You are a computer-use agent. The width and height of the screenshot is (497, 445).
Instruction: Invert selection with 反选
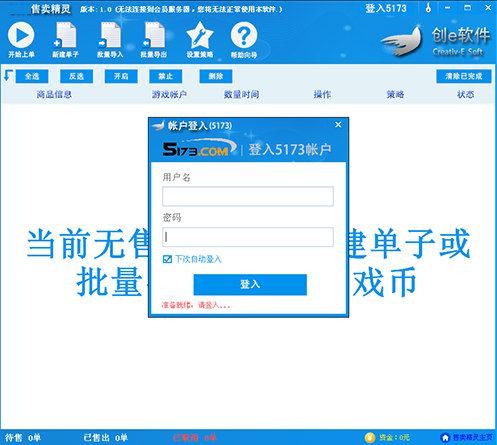76,76
